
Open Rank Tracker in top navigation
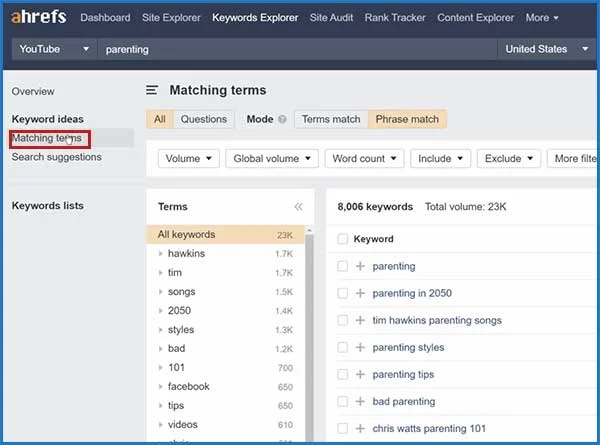395,18
